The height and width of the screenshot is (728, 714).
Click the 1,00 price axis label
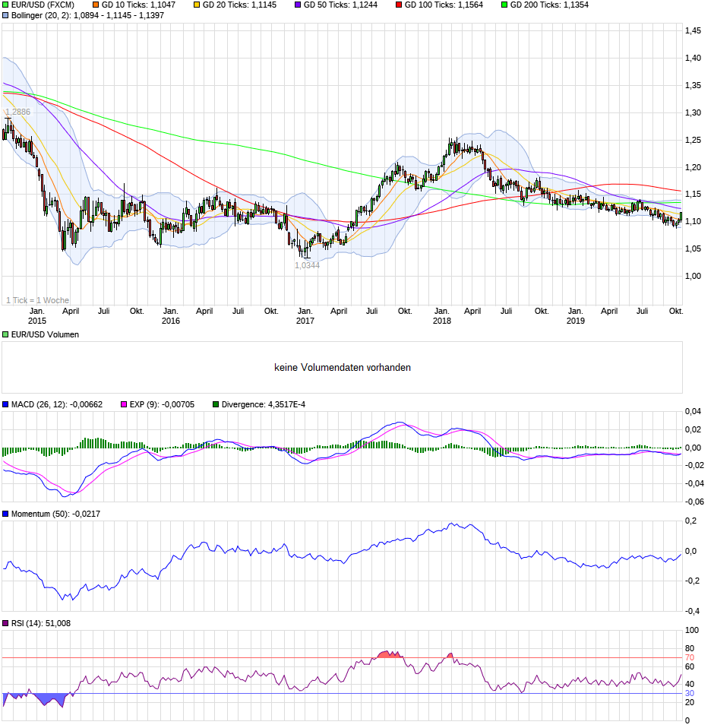pyautogui.click(x=693, y=276)
